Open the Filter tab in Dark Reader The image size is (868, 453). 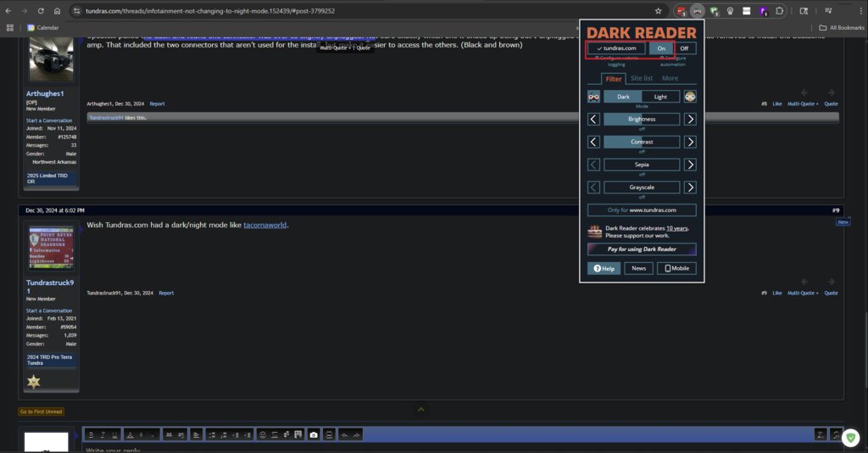click(x=614, y=79)
